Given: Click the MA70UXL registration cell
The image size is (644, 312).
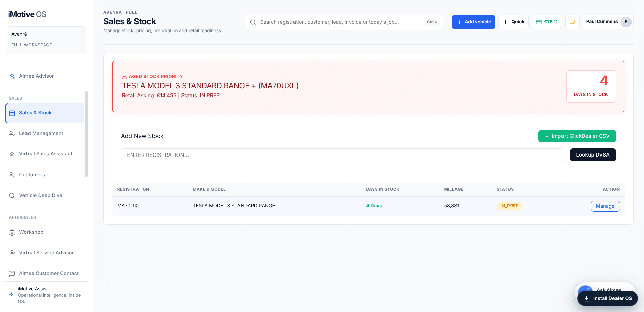Looking at the screenshot, I should pyautogui.click(x=128, y=206).
